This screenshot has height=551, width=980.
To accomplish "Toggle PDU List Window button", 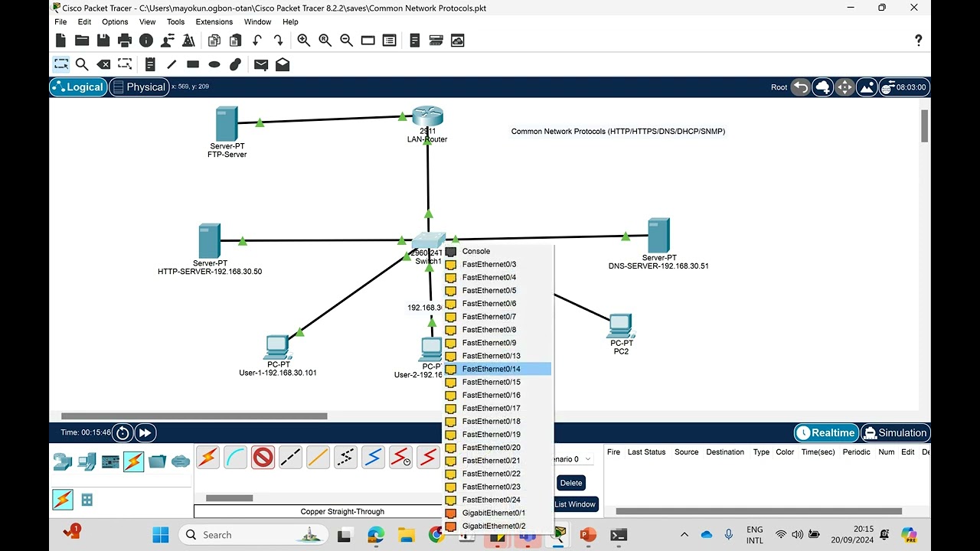I will pyautogui.click(x=575, y=504).
